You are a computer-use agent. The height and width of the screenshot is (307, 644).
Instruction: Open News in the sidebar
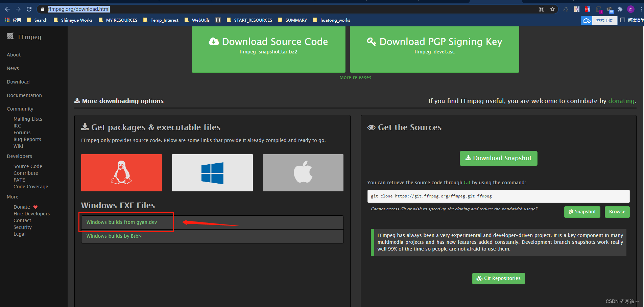click(x=13, y=68)
